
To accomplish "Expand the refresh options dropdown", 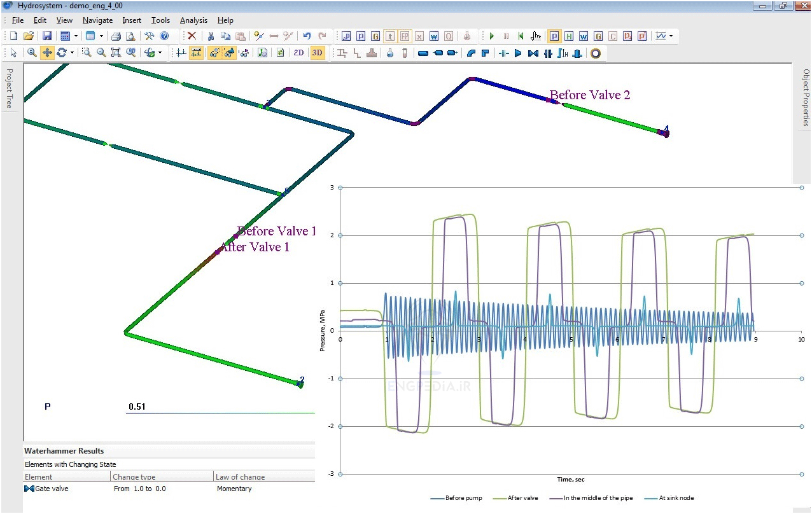I will click(72, 53).
